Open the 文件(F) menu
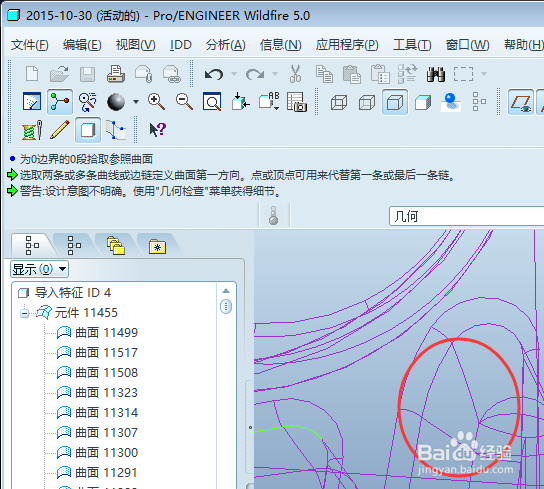This screenshot has width=544, height=489. coord(29,45)
